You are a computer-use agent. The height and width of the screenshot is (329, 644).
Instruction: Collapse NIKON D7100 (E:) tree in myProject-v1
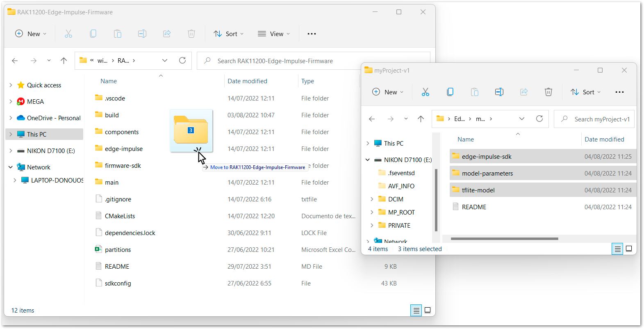[368, 160]
